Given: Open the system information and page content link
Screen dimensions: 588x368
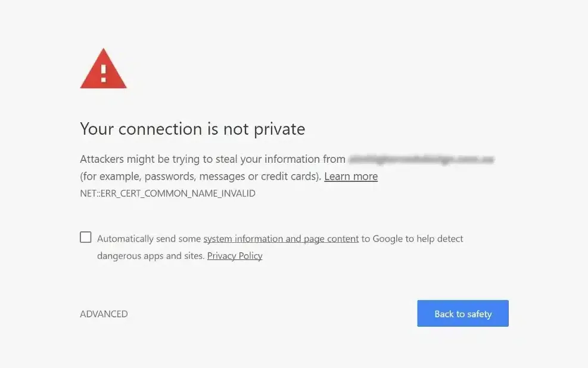Looking at the screenshot, I should point(281,238).
